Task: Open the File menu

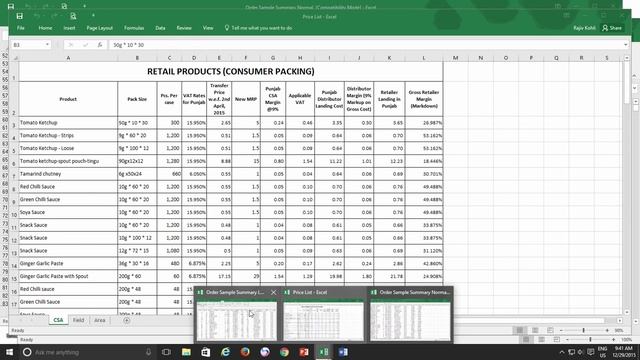Action: pos(20,28)
